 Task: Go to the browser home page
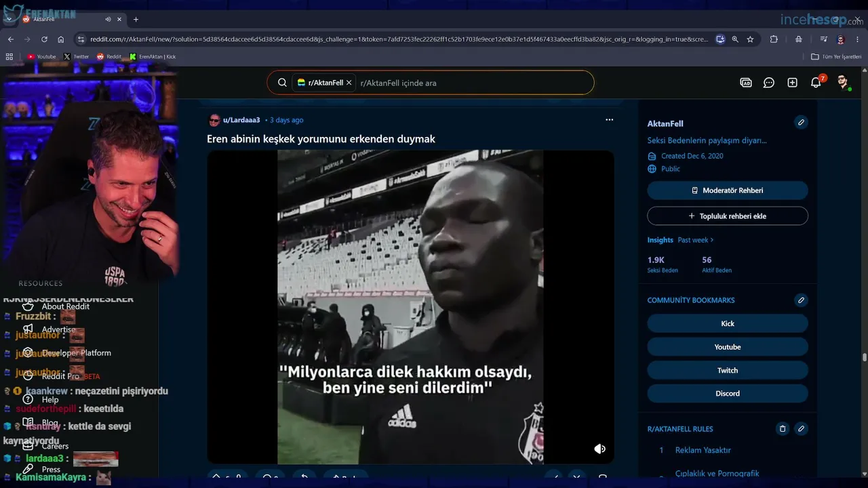pos(61,39)
